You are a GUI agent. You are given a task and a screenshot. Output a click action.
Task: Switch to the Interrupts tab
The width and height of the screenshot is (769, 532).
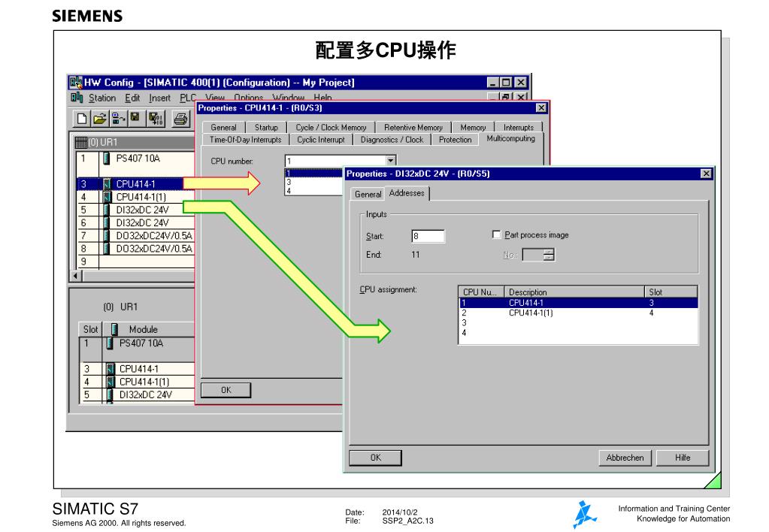519,128
